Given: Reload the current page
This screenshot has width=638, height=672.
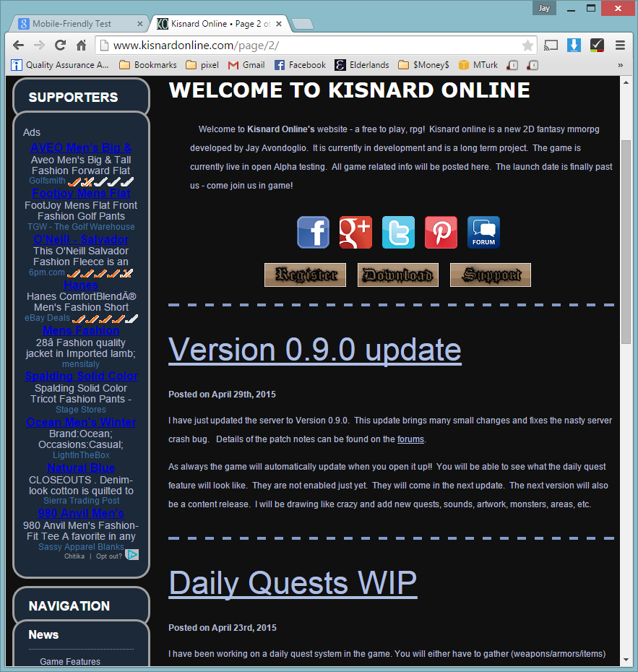Looking at the screenshot, I should [x=61, y=45].
